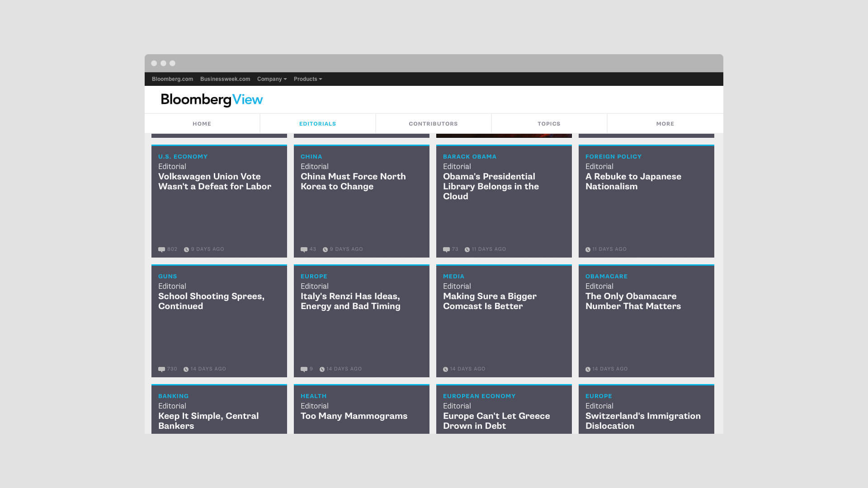The width and height of the screenshot is (868, 488).
Task: Open 'China Must Force North Korea to Change'
Action: [353, 182]
